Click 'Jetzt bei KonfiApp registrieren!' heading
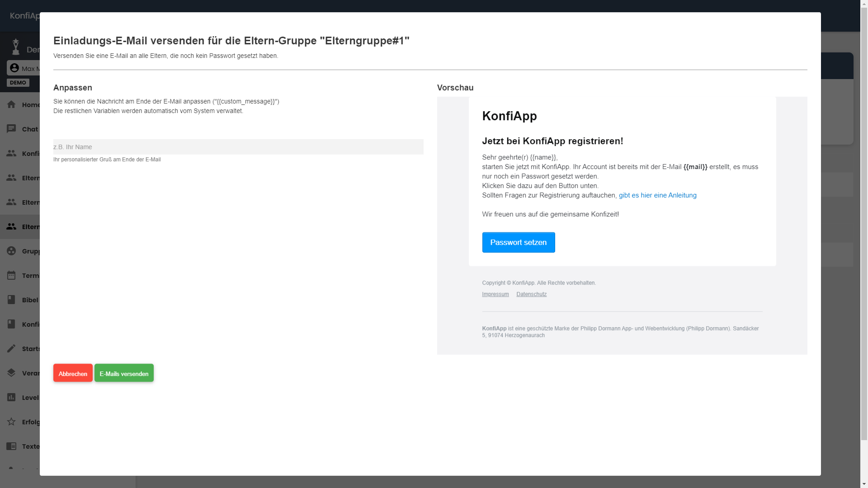Viewport: 868px width, 488px height. (552, 141)
